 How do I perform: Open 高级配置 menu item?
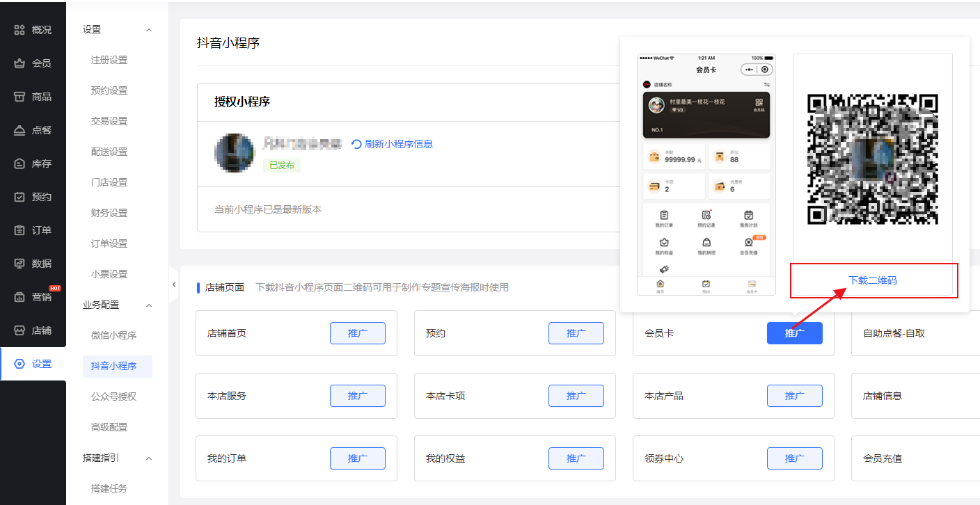click(109, 427)
